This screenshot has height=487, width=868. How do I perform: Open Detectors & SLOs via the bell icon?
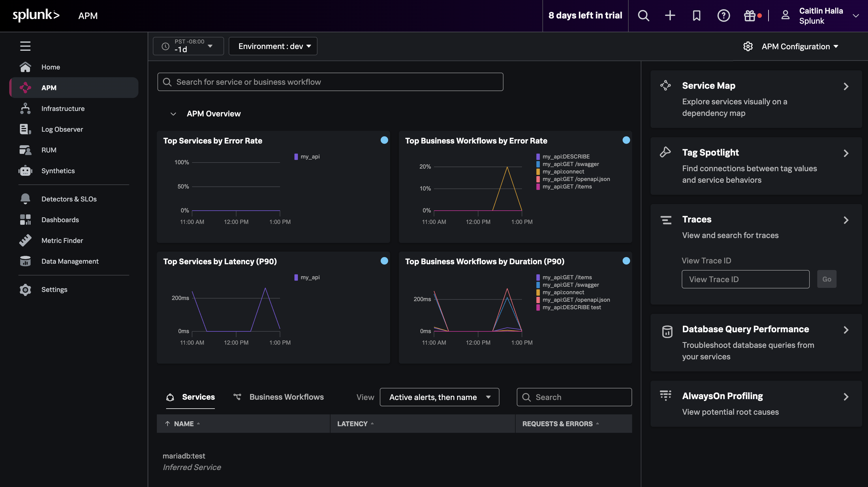coord(25,199)
